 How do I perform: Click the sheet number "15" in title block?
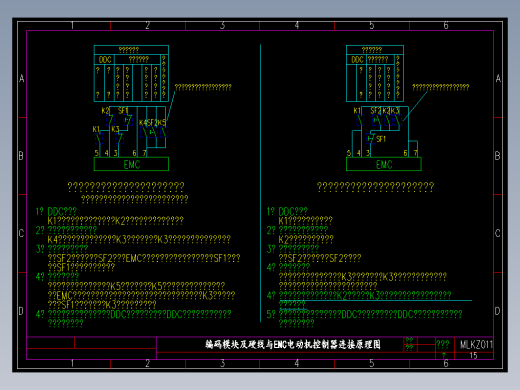click(473, 356)
